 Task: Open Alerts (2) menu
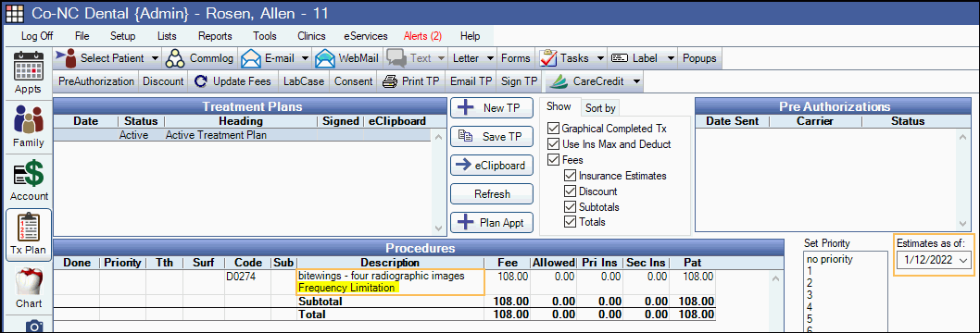click(x=422, y=36)
